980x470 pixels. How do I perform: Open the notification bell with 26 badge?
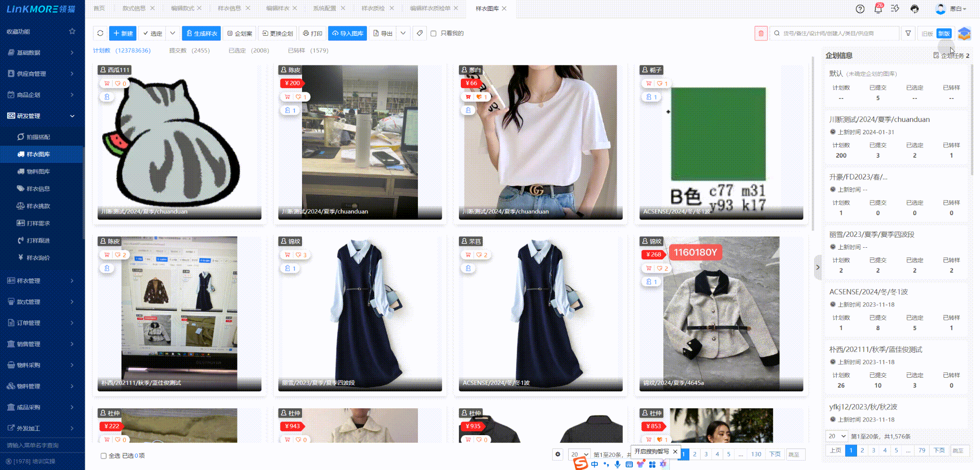click(878, 9)
